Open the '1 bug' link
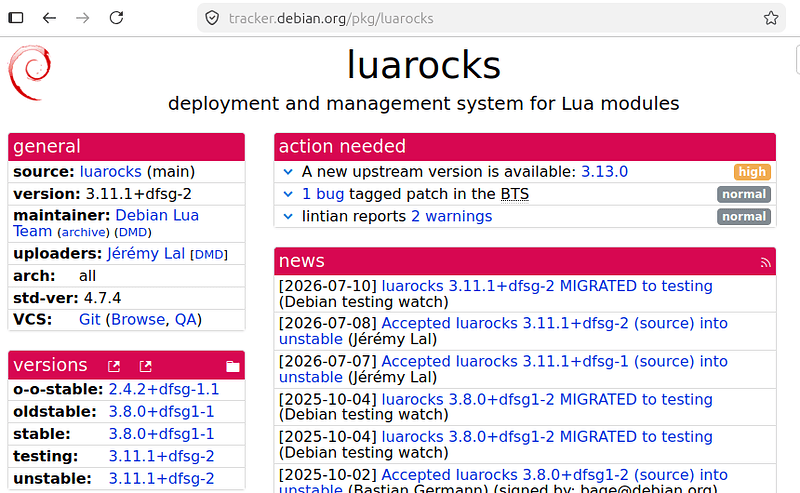800x493 pixels. click(323, 194)
